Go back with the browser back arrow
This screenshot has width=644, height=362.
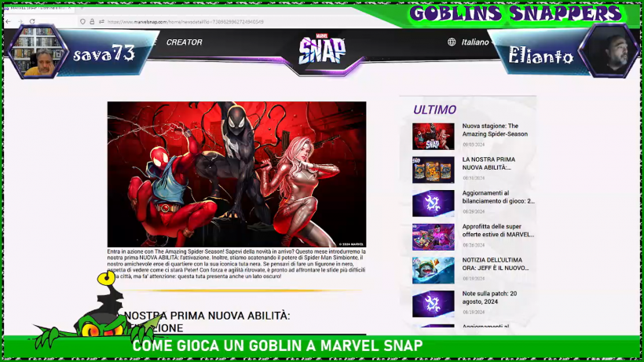coord(9,21)
